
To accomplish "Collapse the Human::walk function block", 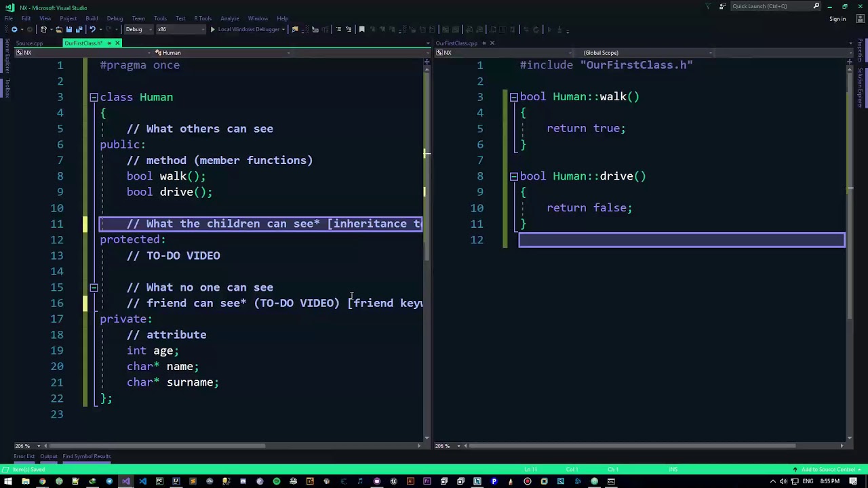I will [x=514, y=97].
